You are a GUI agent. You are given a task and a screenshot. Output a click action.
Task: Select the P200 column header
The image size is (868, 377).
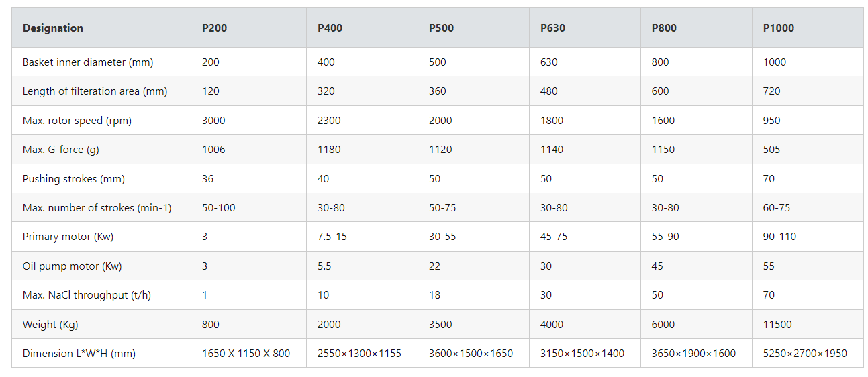[x=213, y=28]
